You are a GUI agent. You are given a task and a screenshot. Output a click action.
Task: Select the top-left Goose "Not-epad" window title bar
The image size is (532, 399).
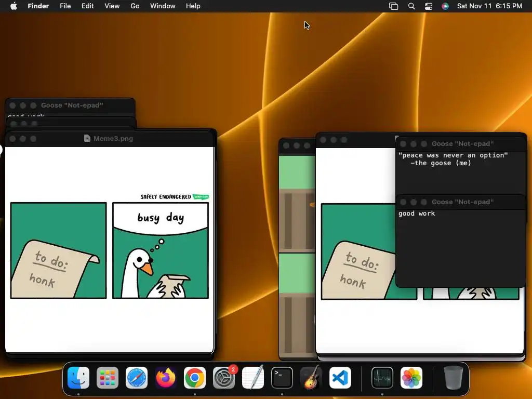70,105
